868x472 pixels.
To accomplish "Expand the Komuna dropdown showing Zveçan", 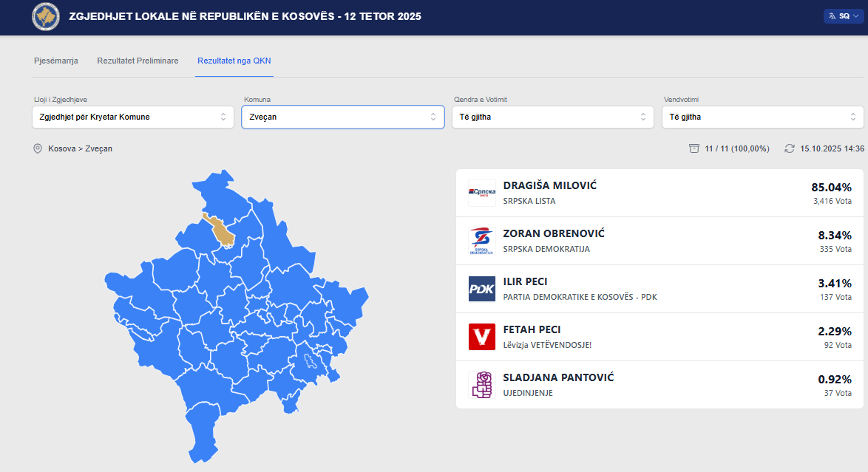I will (343, 117).
